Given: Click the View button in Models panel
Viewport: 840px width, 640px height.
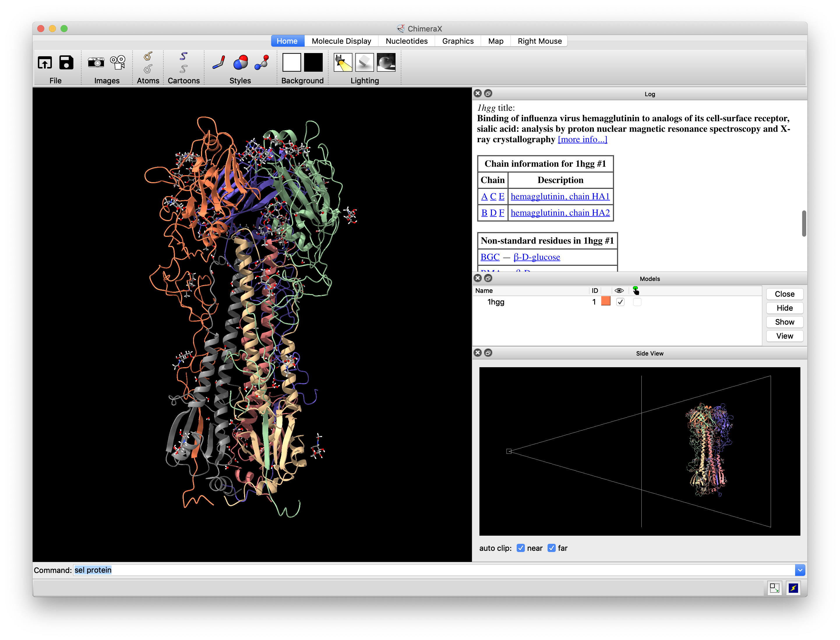Looking at the screenshot, I should pos(784,336).
